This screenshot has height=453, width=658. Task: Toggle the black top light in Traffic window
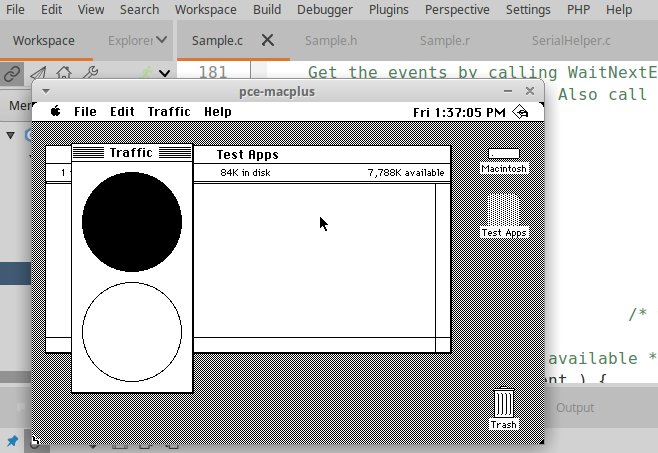tap(132, 222)
